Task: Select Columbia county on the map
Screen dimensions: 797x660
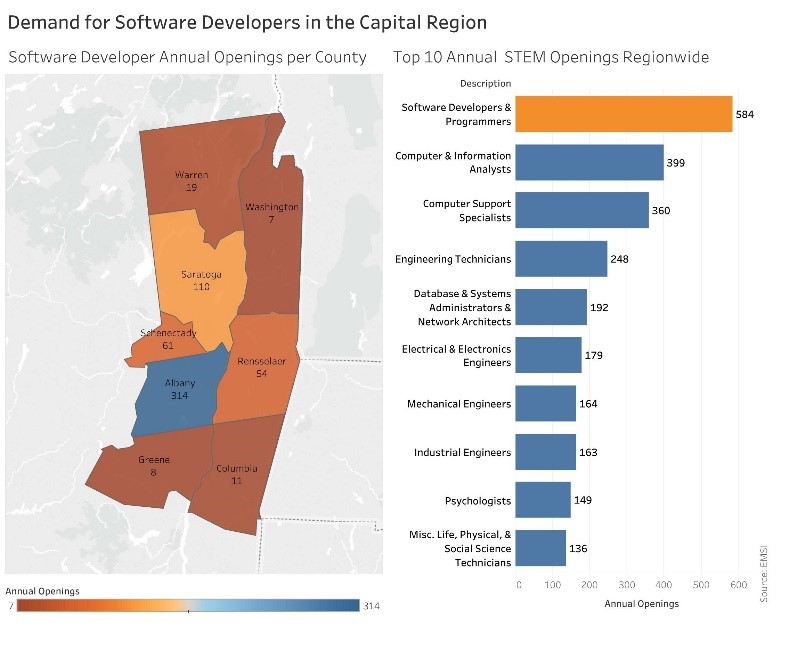Action: tap(238, 475)
